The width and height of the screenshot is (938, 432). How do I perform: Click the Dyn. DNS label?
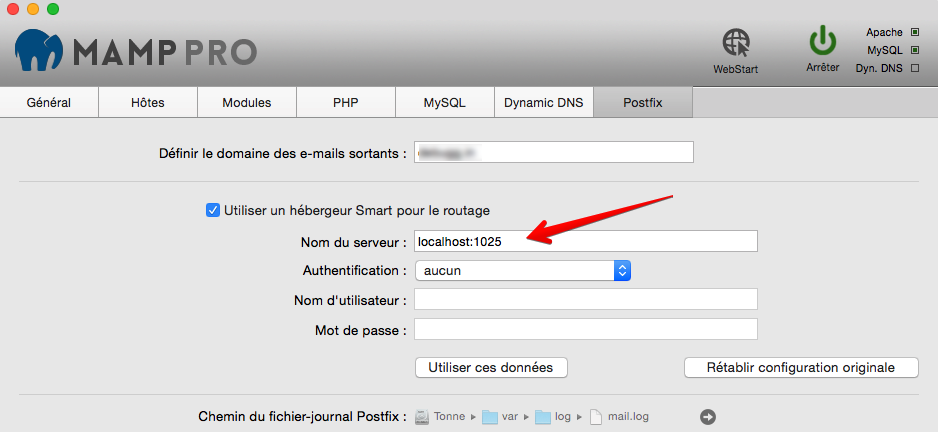pos(879,68)
